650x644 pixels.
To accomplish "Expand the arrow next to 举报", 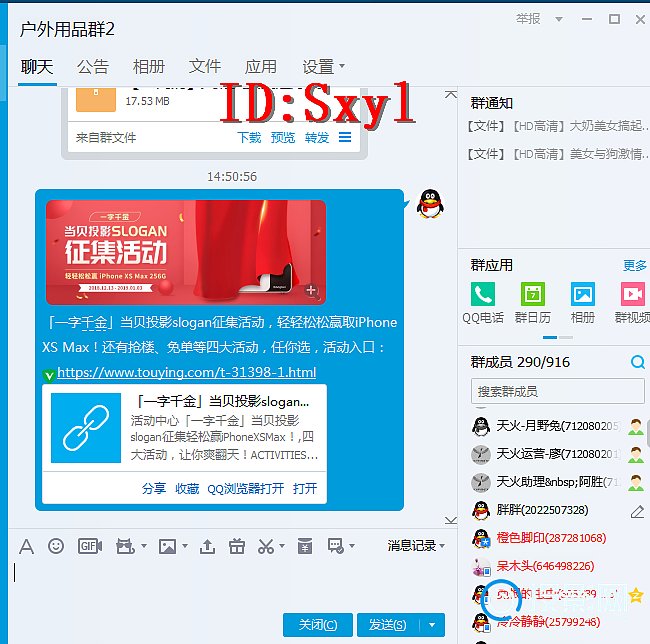I will click(559, 19).
